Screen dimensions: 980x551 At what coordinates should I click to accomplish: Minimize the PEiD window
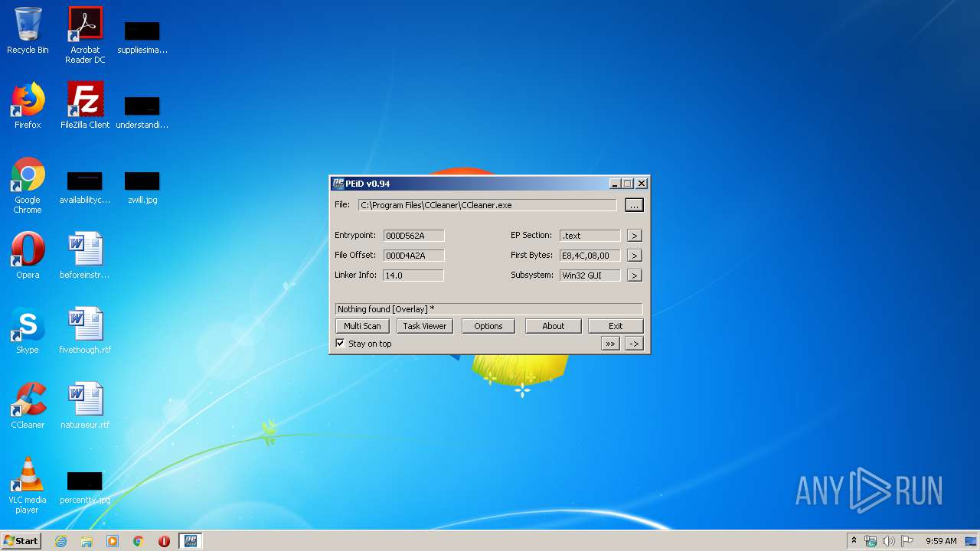point(615,184)
